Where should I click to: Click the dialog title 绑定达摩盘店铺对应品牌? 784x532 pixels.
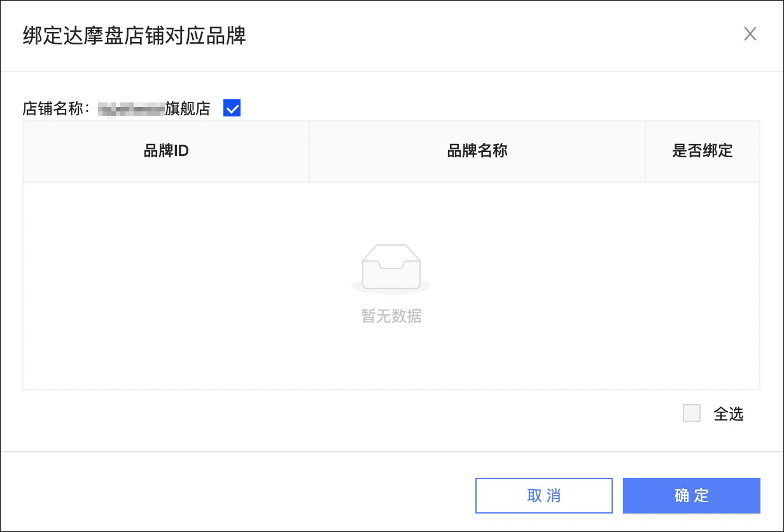click(134, 36)
